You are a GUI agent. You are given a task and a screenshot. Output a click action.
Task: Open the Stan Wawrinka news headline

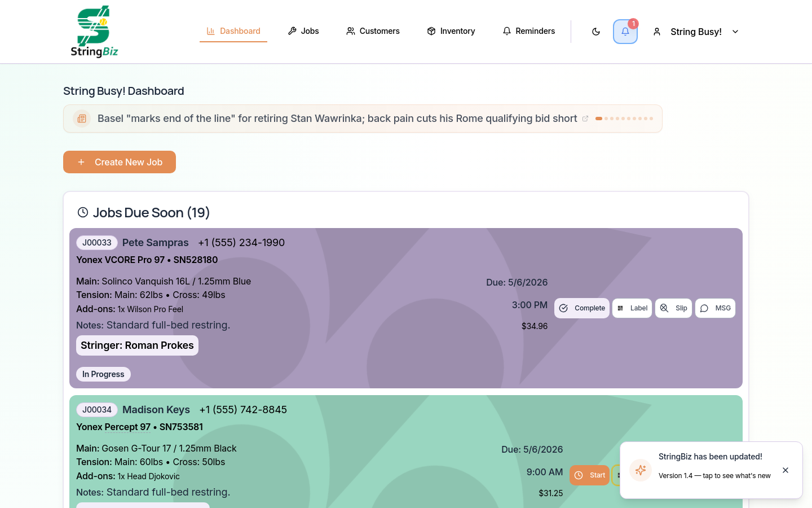[337, 119]
